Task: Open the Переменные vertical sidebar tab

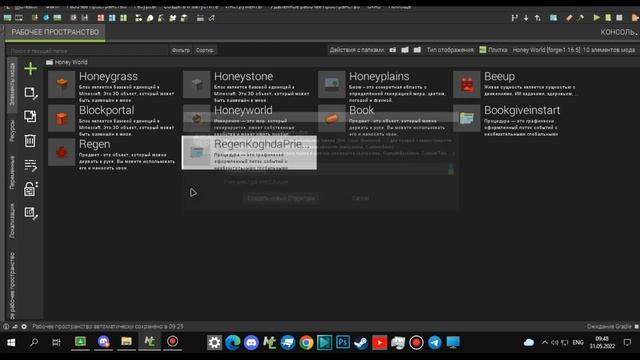Action: pyautogui.click(x=12, y=172)
